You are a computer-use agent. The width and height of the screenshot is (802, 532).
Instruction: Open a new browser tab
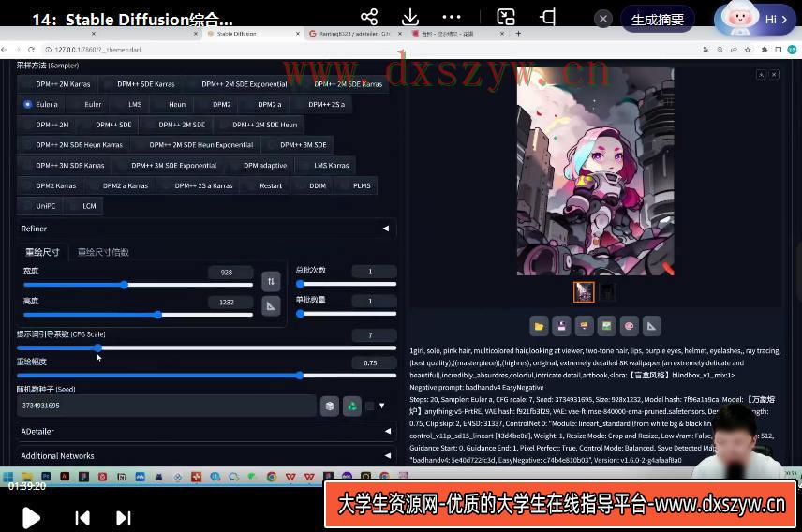[518, 34]
